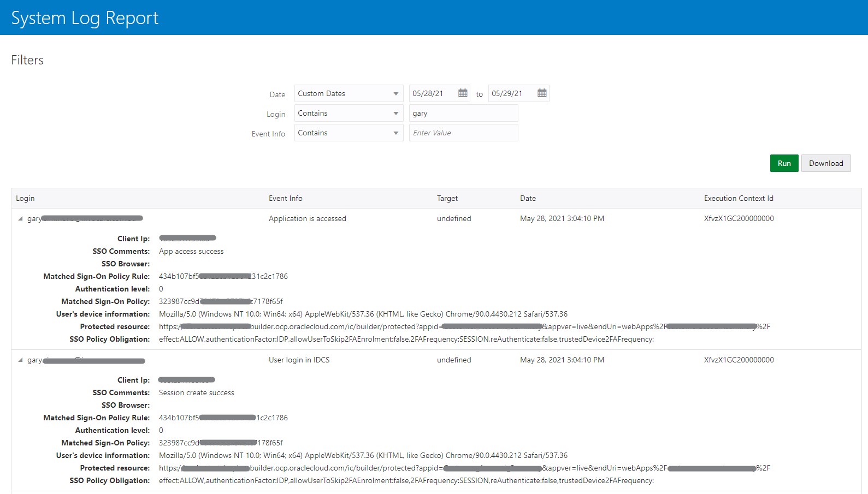Click the Login value field containing gary
868x494 pixels.
click(x=463, y=113)
